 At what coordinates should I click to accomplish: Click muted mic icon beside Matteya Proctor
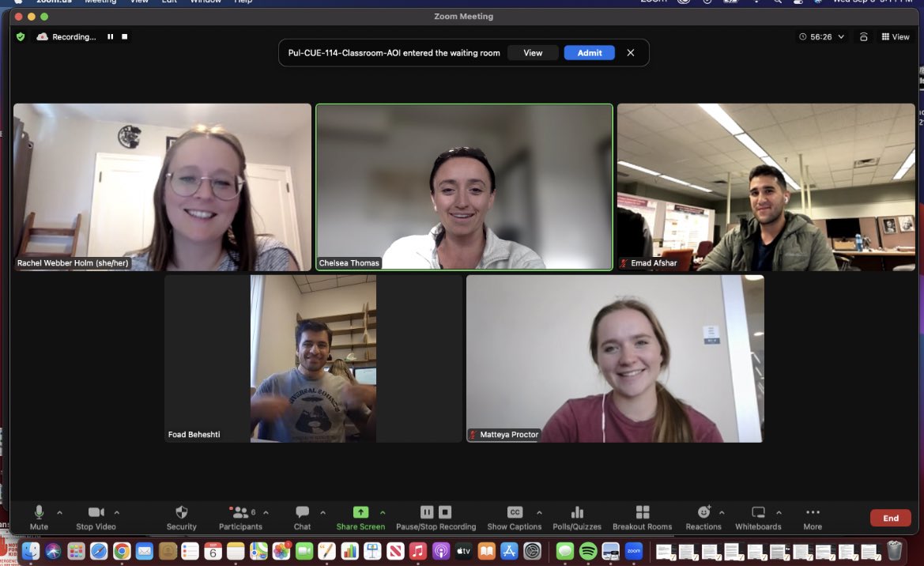pos(473,435)
